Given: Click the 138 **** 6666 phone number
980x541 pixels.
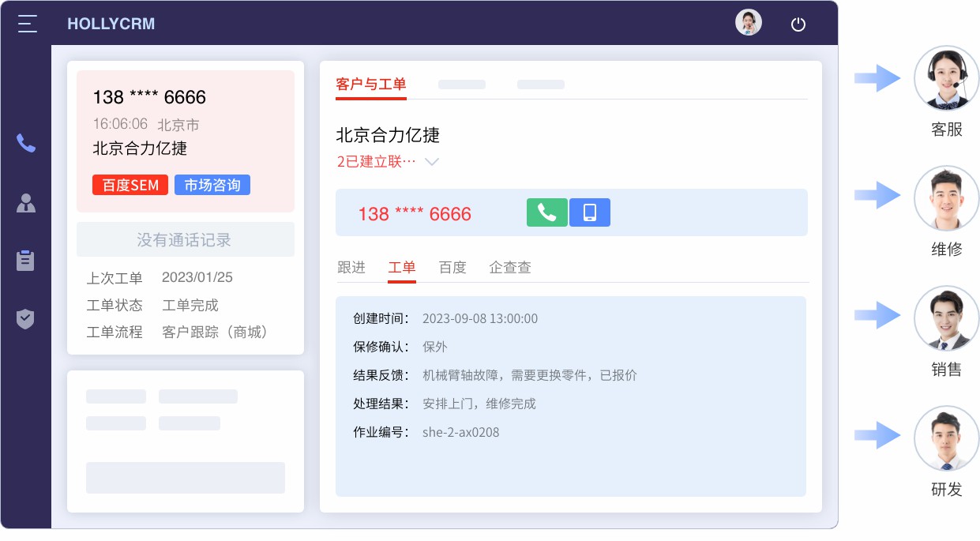Looking at the screenshot, I should tap(413, 213).
